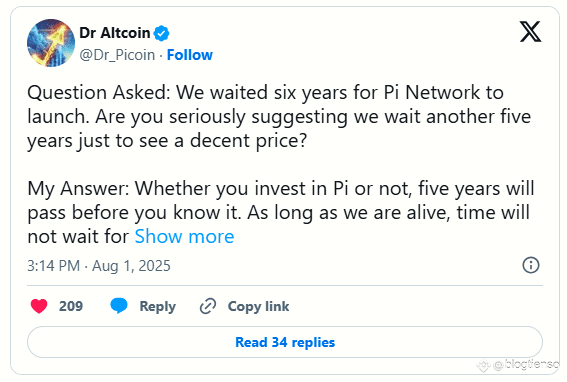Click the @blogtienso watermark text
Image resolution: width=567 pixels, height=382 pixels.
526,365
